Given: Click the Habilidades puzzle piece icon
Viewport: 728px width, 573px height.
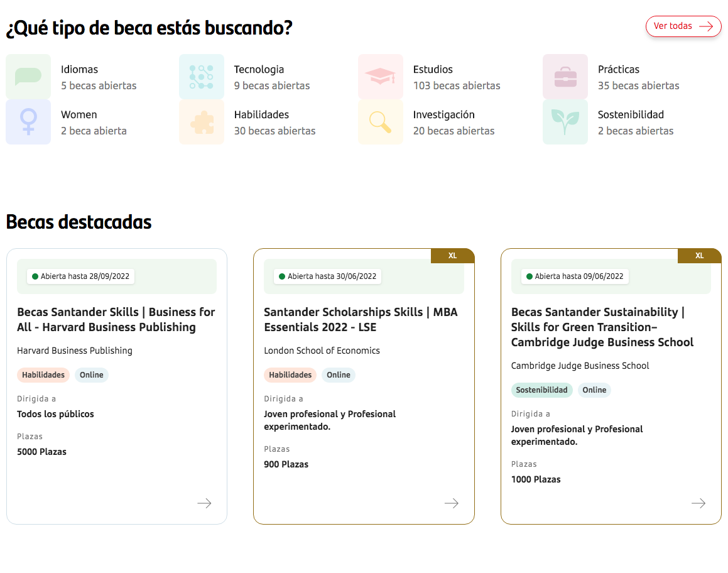Looking at the screenshot, I should (202, 122).
